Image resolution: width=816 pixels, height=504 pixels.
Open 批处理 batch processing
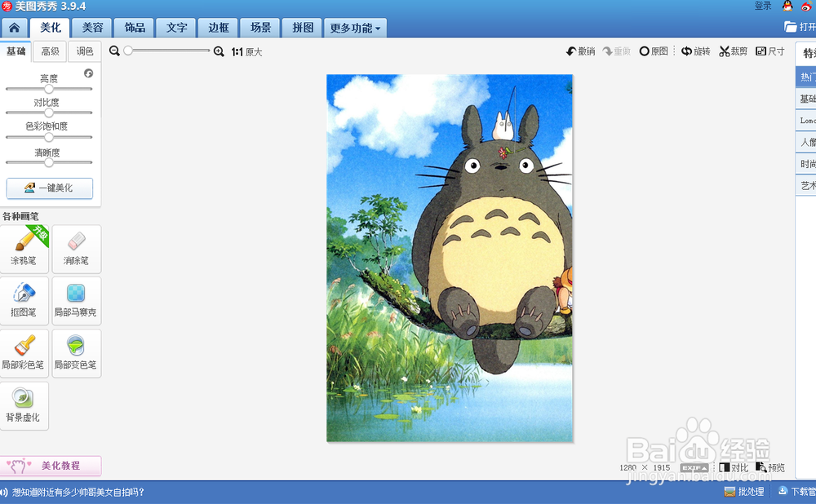[744, 492]
